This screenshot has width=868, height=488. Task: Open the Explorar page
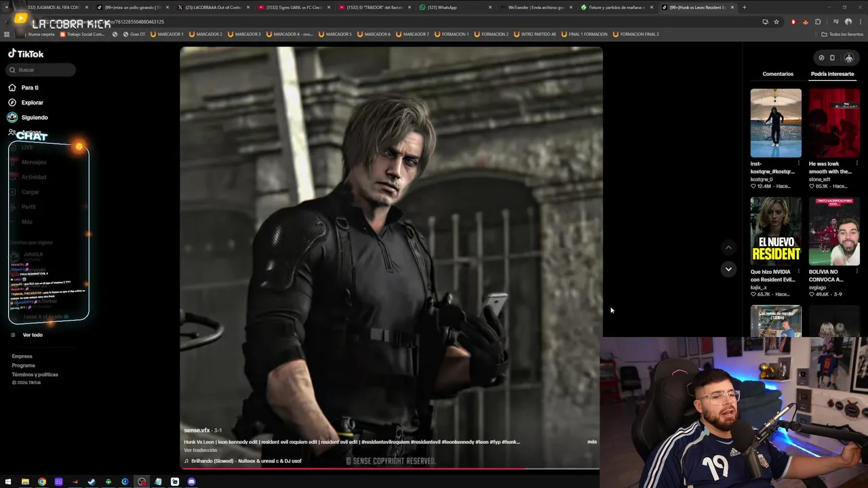(x=32, y=102)
